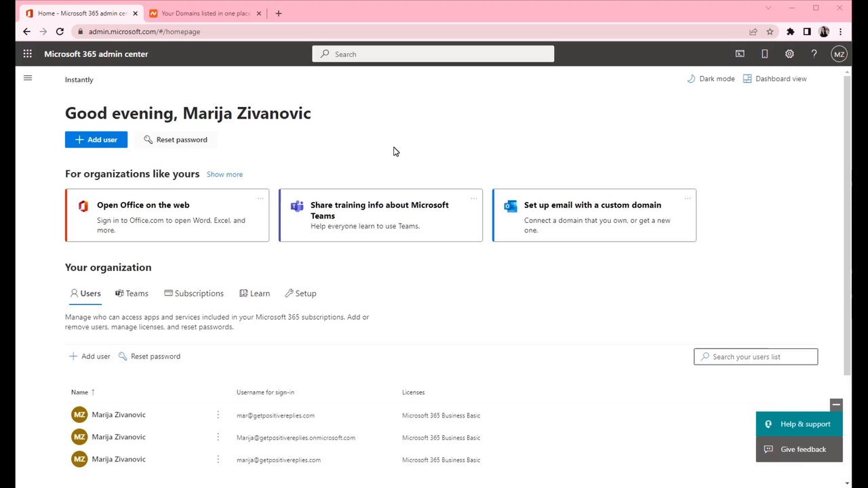Close the Your Domains browser tab
The height and width of the screenshot is (488, 868).
(258, 13)
